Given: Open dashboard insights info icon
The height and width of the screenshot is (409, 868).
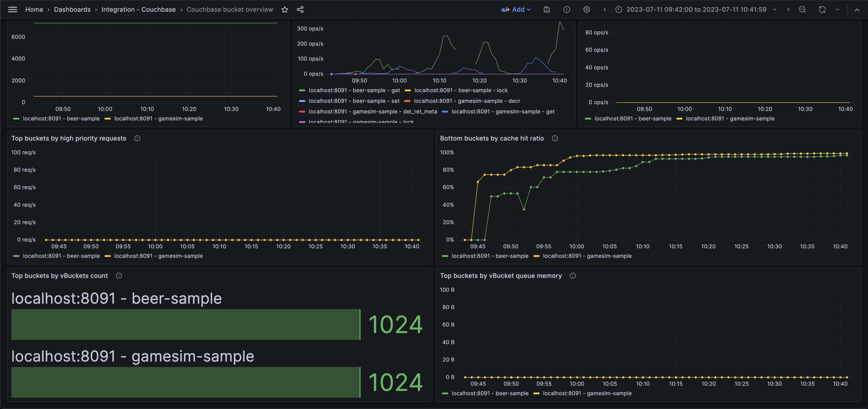Looking at the screenshot, I should click(567, 9).
